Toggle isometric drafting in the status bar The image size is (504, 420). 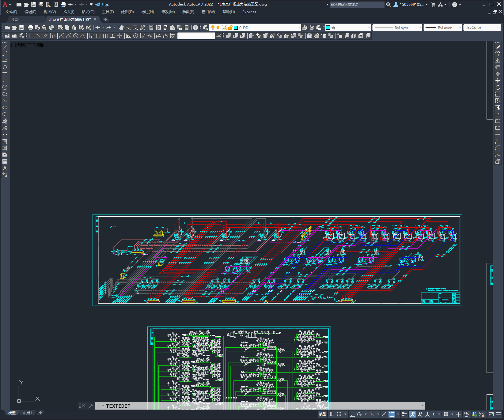372,414
